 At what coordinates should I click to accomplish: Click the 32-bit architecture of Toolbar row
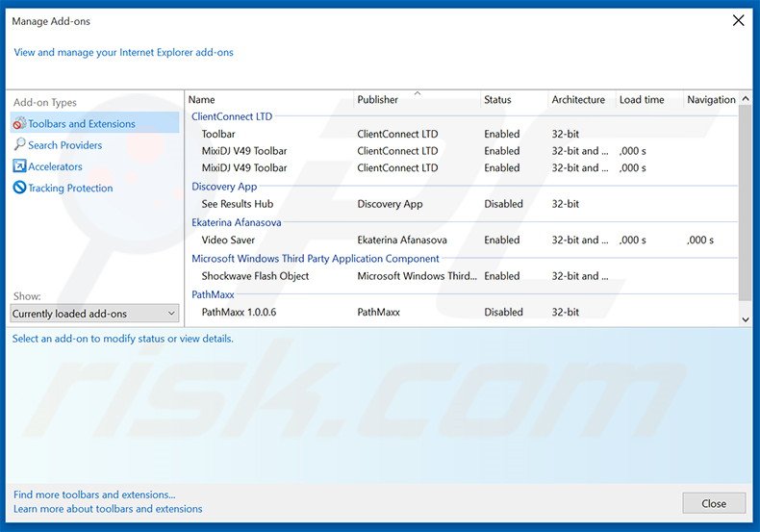[x=565, y=134]
